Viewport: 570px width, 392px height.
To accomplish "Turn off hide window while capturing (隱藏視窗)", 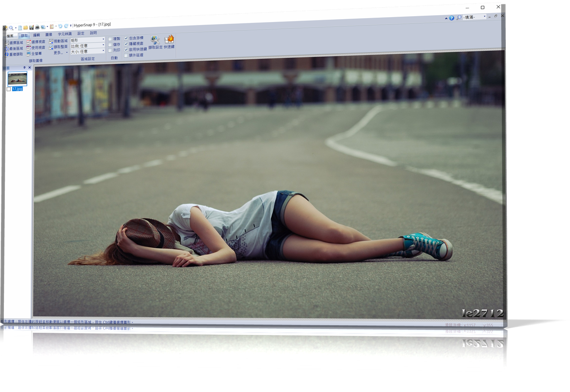I will tap(126, 43).
